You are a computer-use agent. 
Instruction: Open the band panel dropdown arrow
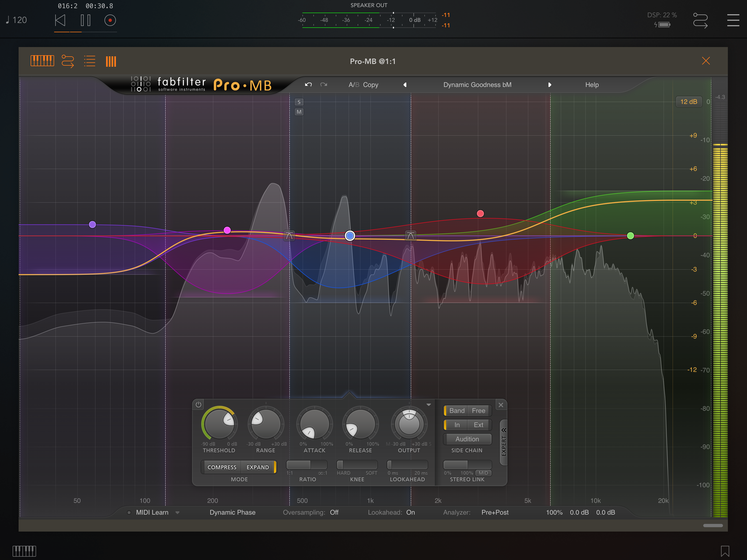428,405
